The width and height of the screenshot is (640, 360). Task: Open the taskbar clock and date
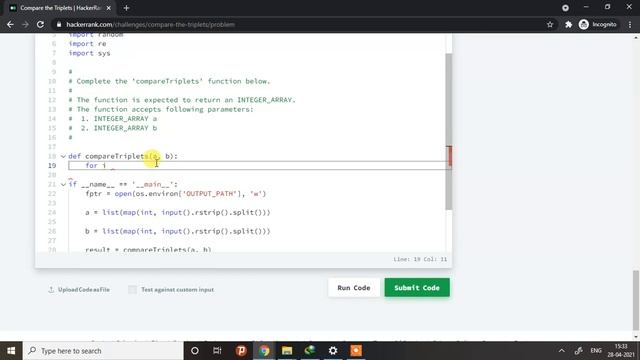[621, 351]
